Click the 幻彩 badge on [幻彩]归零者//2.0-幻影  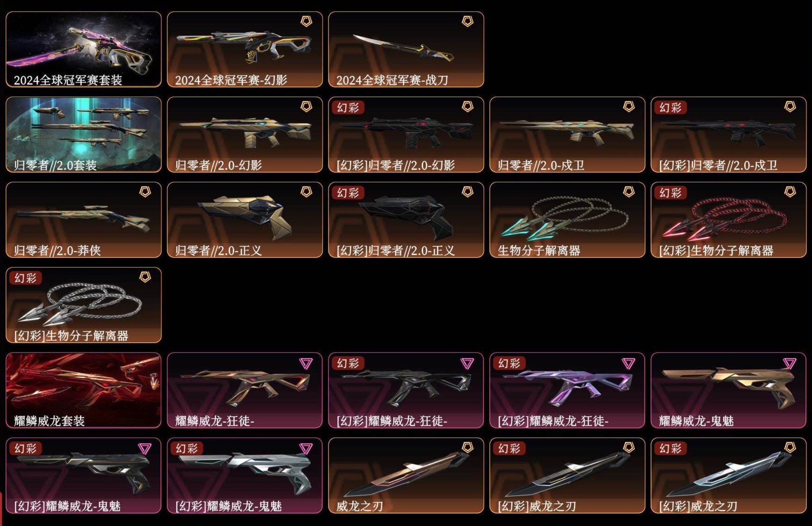pos(348,108)
